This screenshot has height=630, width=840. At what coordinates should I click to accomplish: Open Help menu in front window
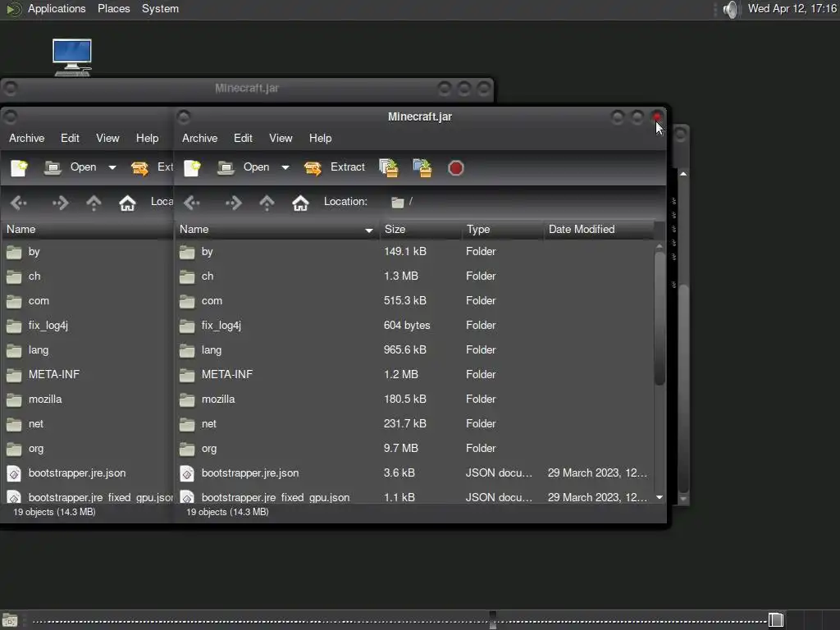321,138
